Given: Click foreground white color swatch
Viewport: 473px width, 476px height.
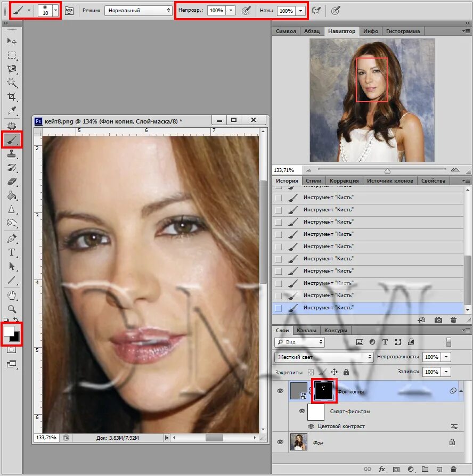Looking at the screenshot, I should pos(8,331).
